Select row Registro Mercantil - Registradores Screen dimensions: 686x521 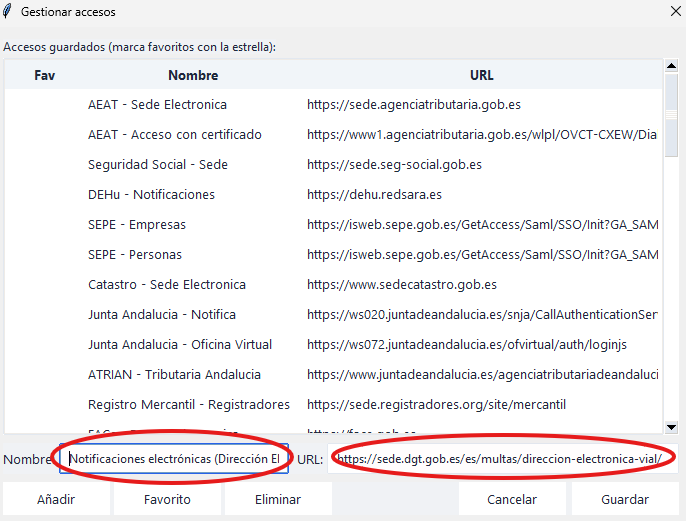coord(333,404)
